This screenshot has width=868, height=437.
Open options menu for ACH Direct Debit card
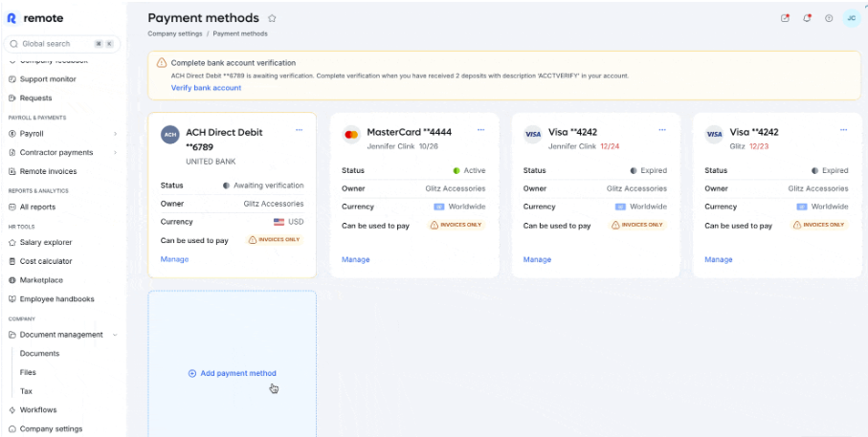coord(300,130)
